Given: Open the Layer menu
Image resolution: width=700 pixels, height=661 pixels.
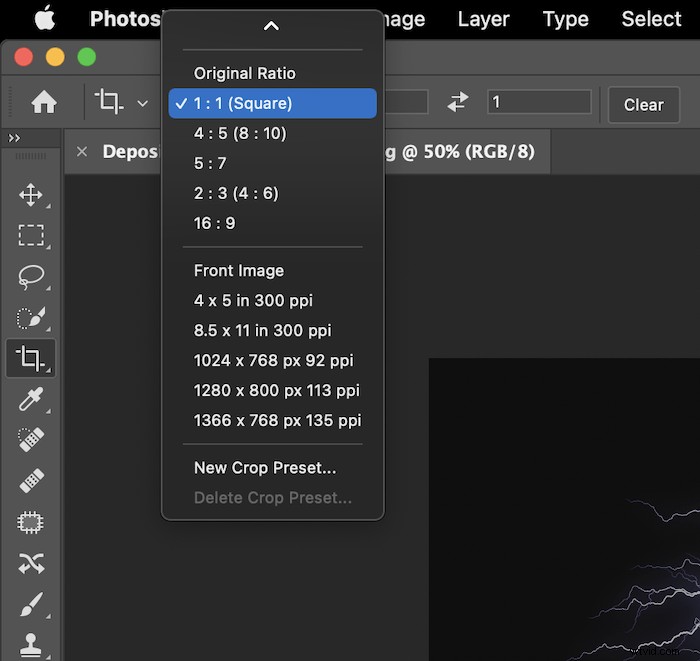Looking at the screenshot, I should tap(483, 19).
